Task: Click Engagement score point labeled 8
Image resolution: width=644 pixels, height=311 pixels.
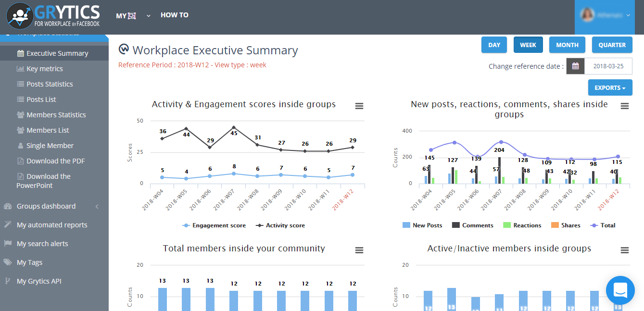Action: 234,174
